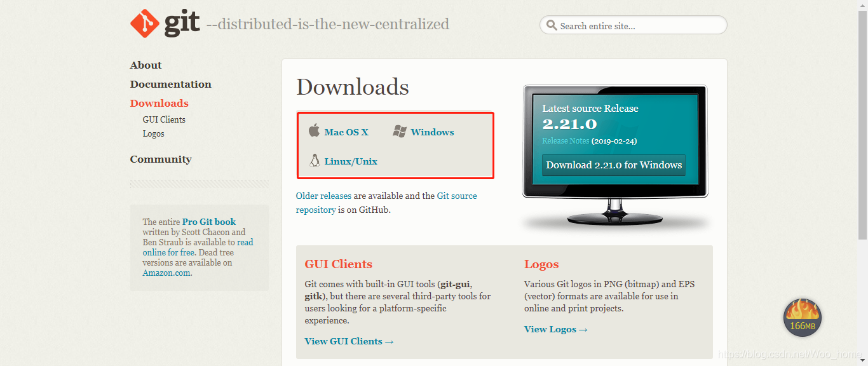Open the Pro Git book link
The image size is (868, 366).
[x=208, y=222]
